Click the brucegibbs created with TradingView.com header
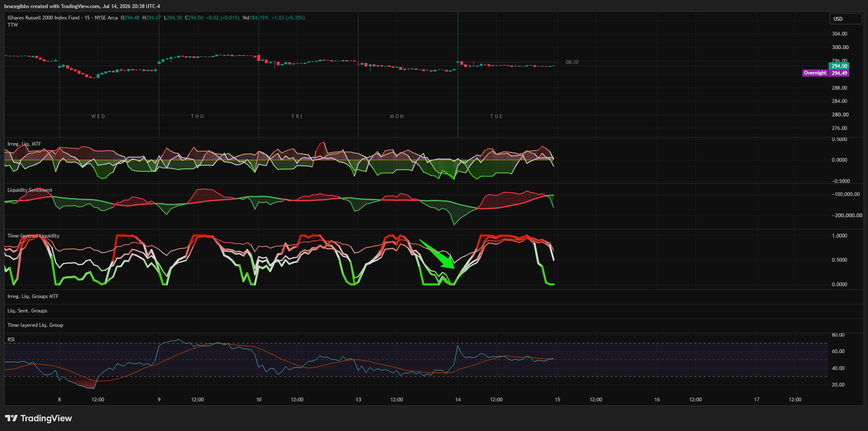 [x=82, y=6]
